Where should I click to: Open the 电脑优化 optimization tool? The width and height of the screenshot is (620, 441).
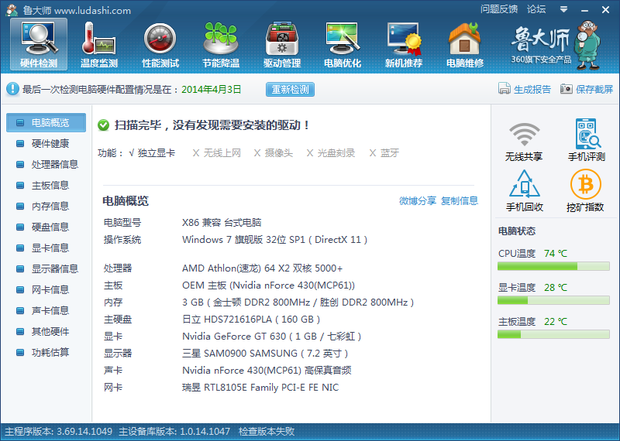[342, 46]
